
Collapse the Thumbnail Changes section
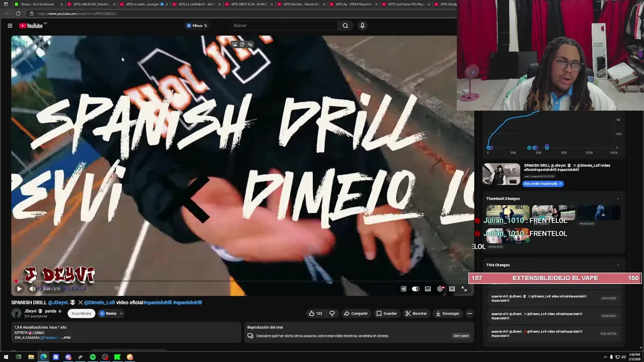pos(618,199)
